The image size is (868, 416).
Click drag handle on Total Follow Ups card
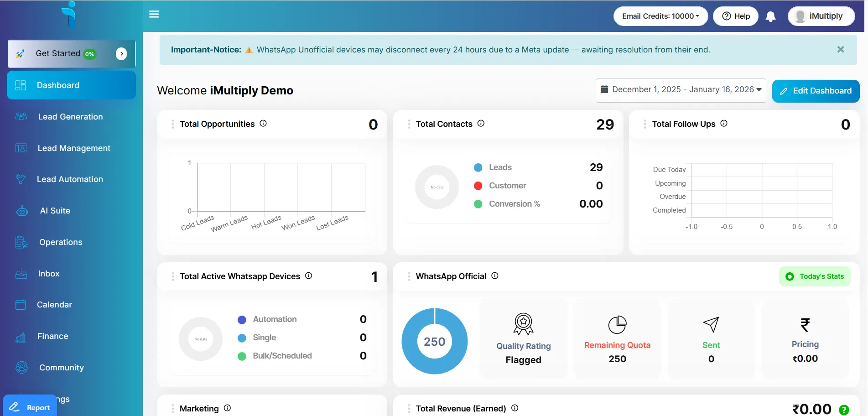point(645,124)
